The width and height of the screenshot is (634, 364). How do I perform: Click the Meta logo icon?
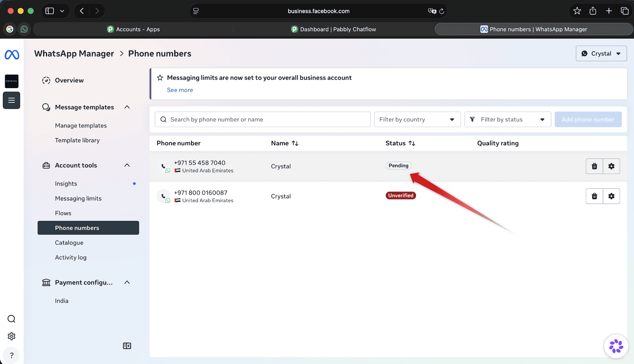(12, 55)
